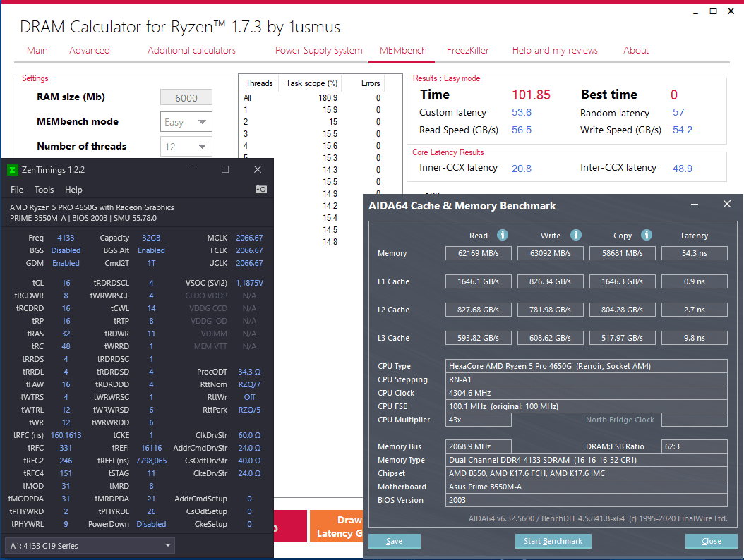Close the ZenTimings window
The height and width of the screenshot is (560, 744).
click(258, 169)
